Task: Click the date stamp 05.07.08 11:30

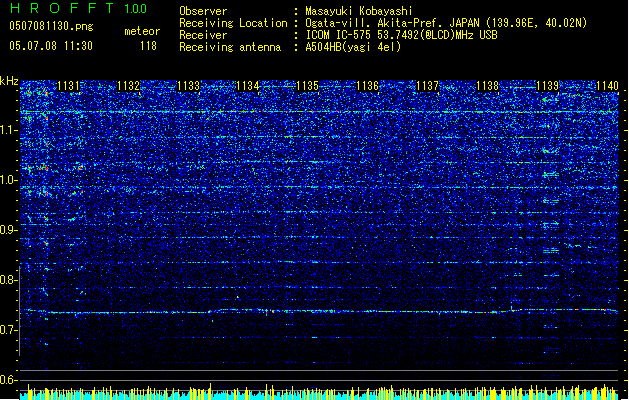Action: coord(51,46)
